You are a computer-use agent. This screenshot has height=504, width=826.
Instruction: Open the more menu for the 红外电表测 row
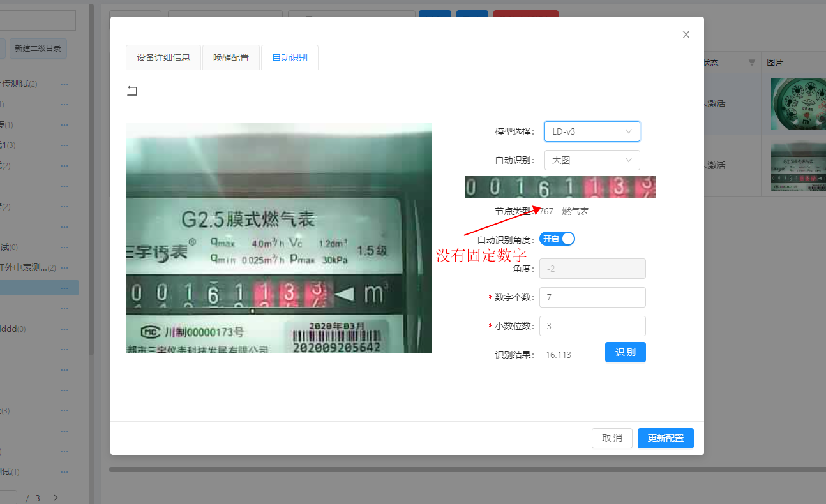click(64, 268)
